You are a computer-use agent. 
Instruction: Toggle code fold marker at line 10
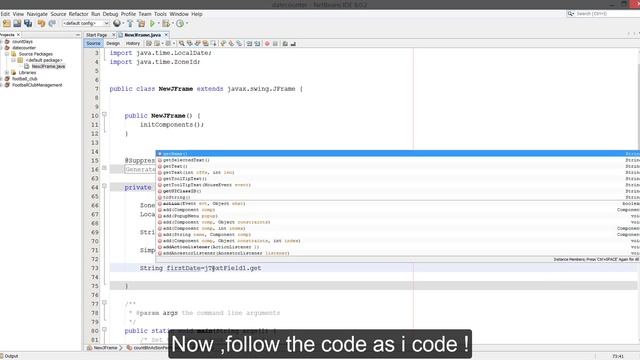point(104,115)
